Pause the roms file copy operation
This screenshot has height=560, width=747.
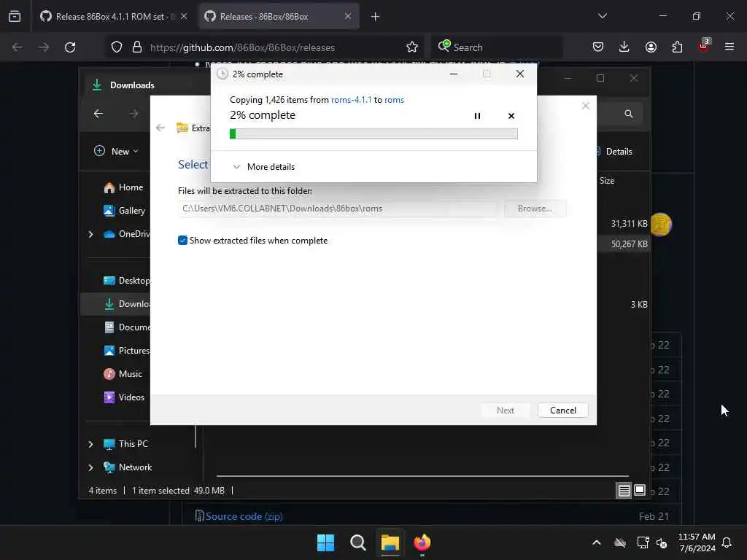click(x=477, y=116)
